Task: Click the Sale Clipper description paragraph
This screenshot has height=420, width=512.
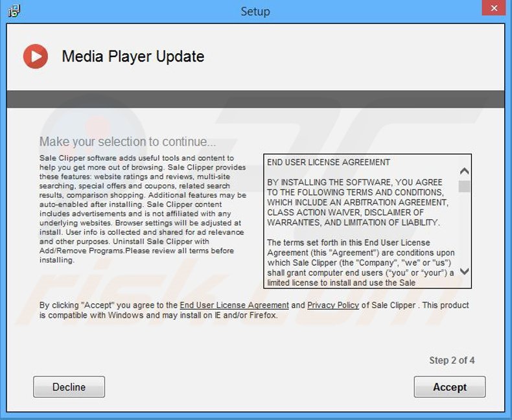Action: pyautogui.click(x=143, y=209)
